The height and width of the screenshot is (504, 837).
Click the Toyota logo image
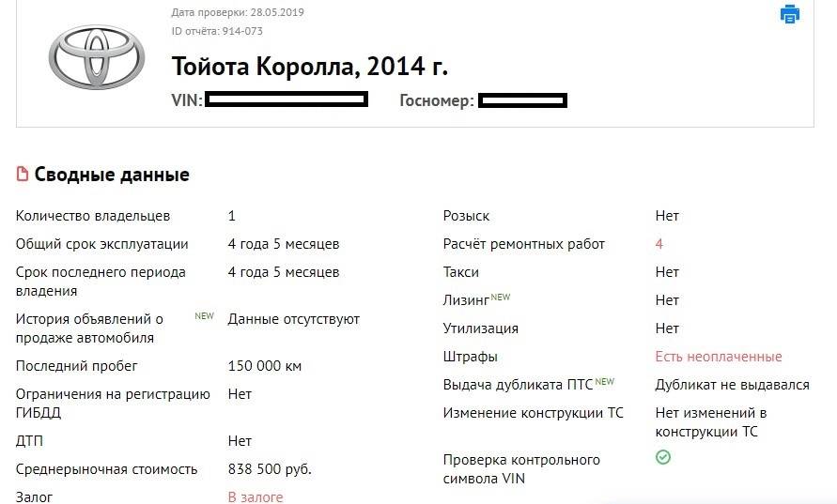(98, 56)
